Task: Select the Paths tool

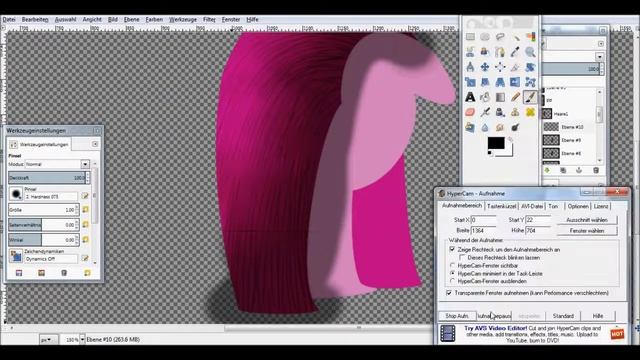Action: click(x=500, y=52)
